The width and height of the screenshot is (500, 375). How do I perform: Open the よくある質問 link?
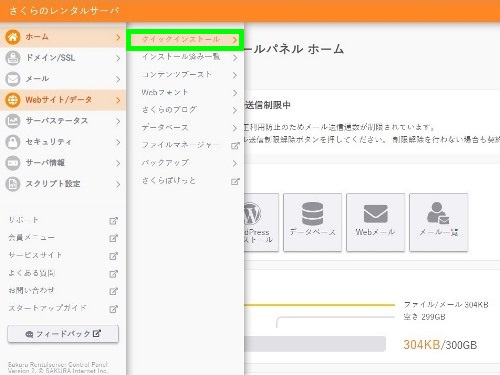[32, 273]
